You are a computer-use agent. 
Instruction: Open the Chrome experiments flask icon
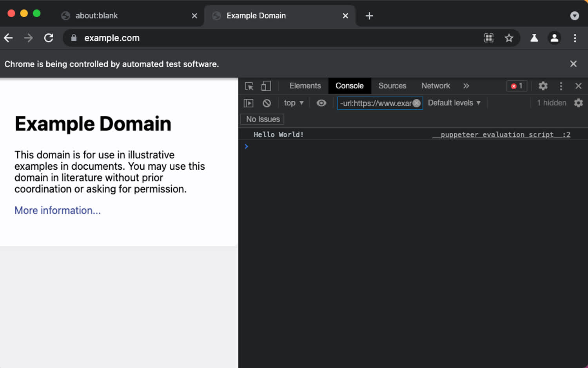[x=534, y=38]
